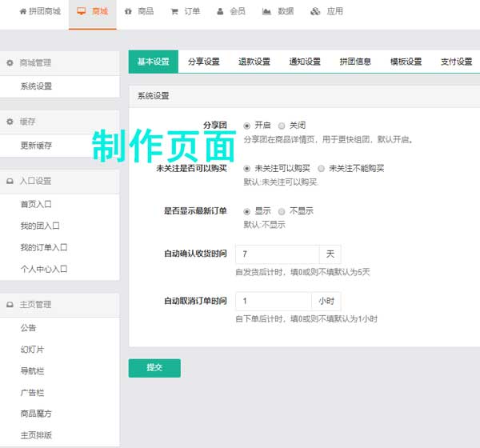Click the shopping cart icon beside 订单

(174, 12)
